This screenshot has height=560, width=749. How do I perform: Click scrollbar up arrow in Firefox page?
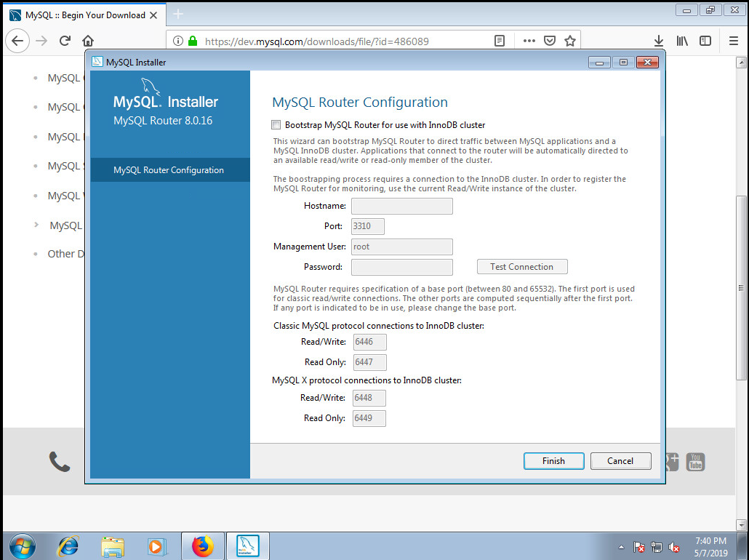click(x=741, y=62)
